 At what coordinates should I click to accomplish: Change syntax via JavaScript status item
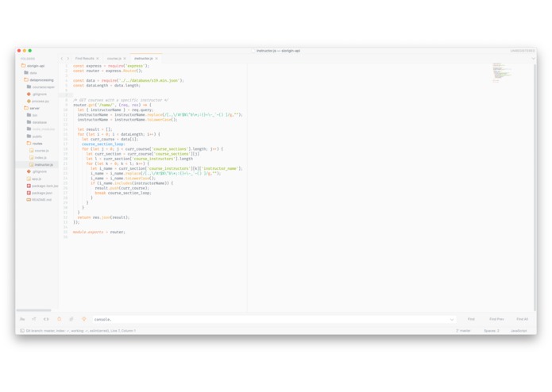pos(519,330)
